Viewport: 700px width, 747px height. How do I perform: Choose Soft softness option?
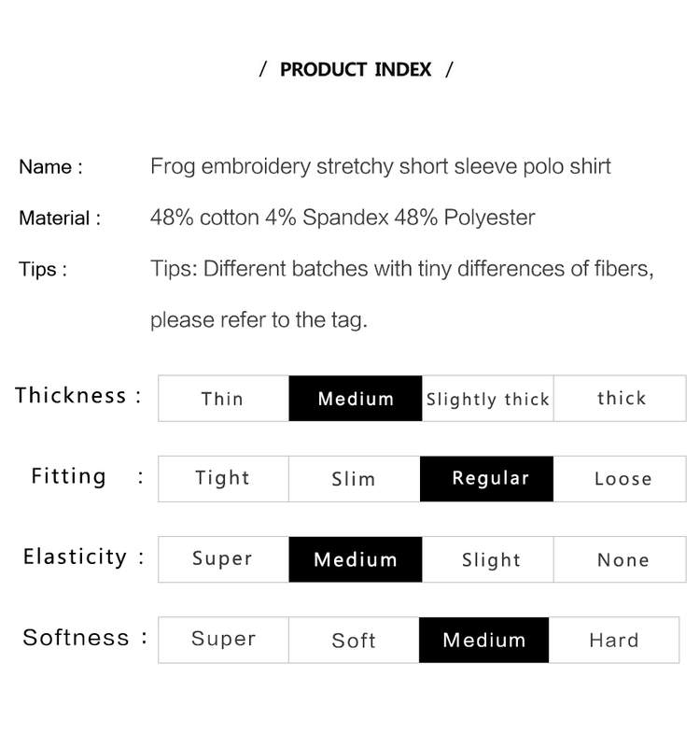(x=354, y=640)
